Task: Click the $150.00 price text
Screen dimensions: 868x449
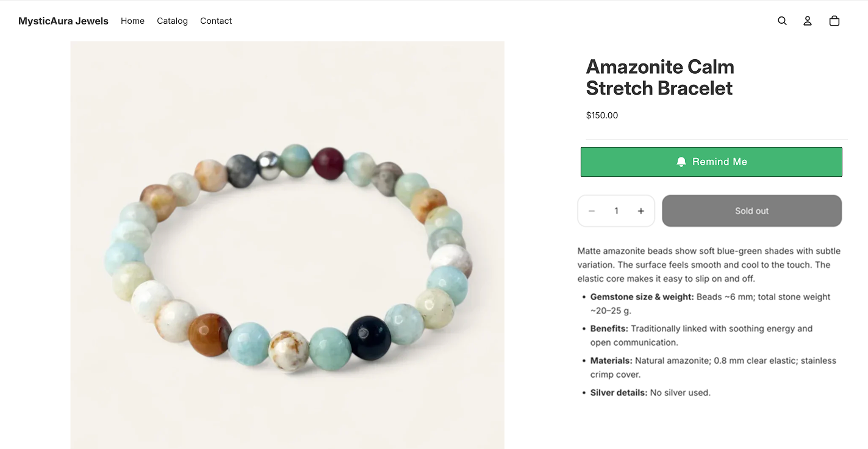Action: (602, 115)
